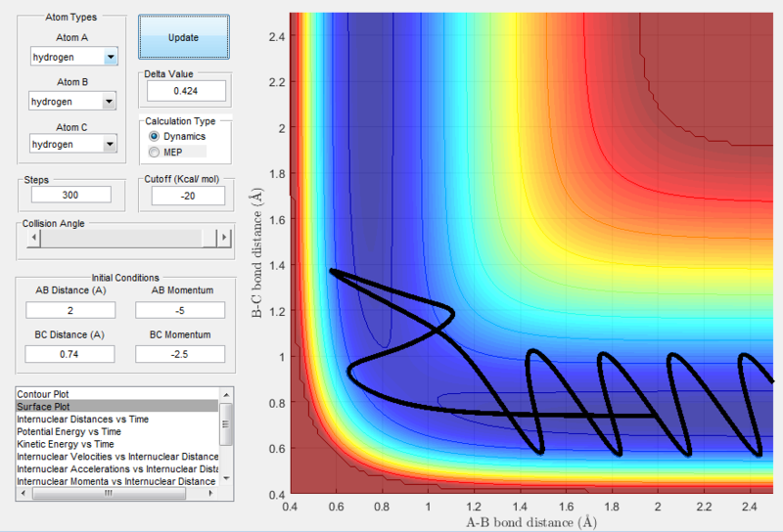Click the Update button
Viewport: 783px width, 532px height.
[x=184, y=37]
